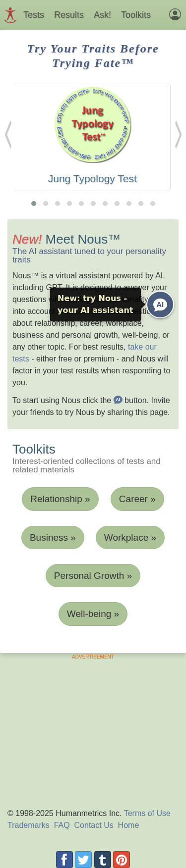The width and height of the screenshot is (186, 868).
Task: Follow the 'take our tests' link
Action: pos(84,353)
